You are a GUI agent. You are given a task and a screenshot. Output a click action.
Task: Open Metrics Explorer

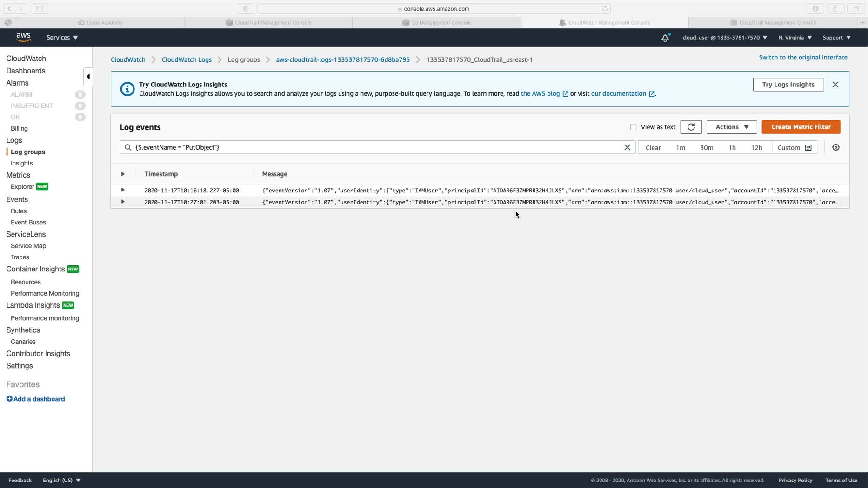coord(22,187)
